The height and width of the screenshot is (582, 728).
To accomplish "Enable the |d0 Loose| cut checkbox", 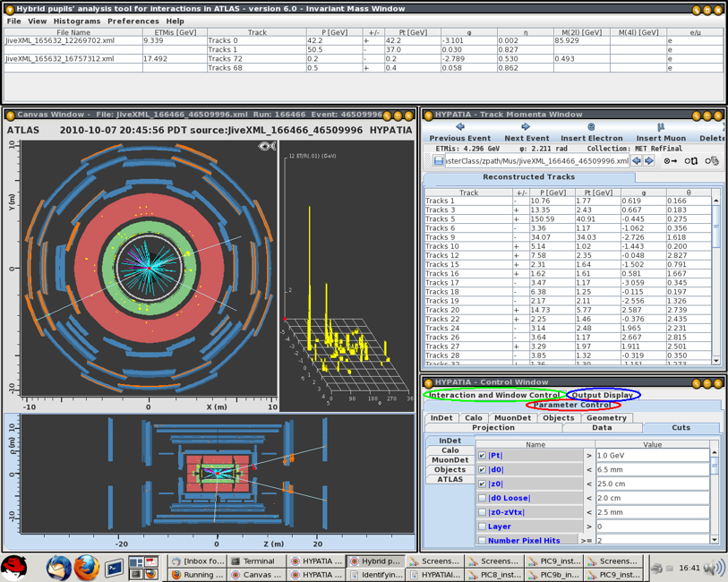I will (x=483, y=498).
